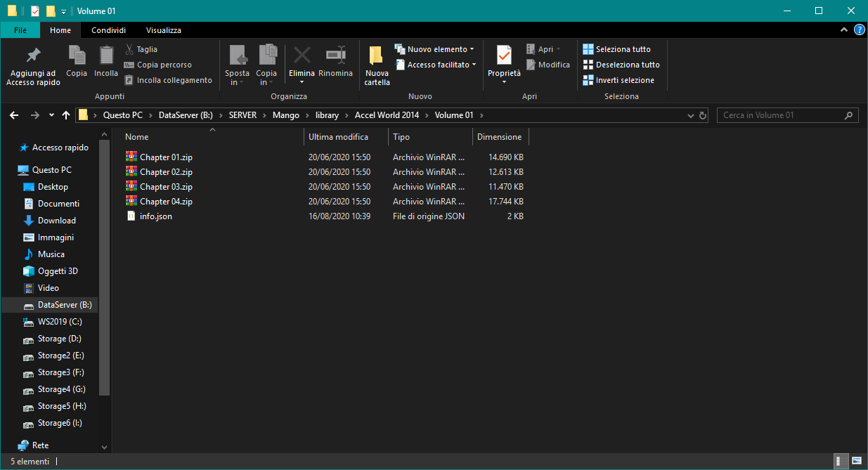Click the Rinomina tool icon
Screen dimensions: 868x470
point(335,56)
